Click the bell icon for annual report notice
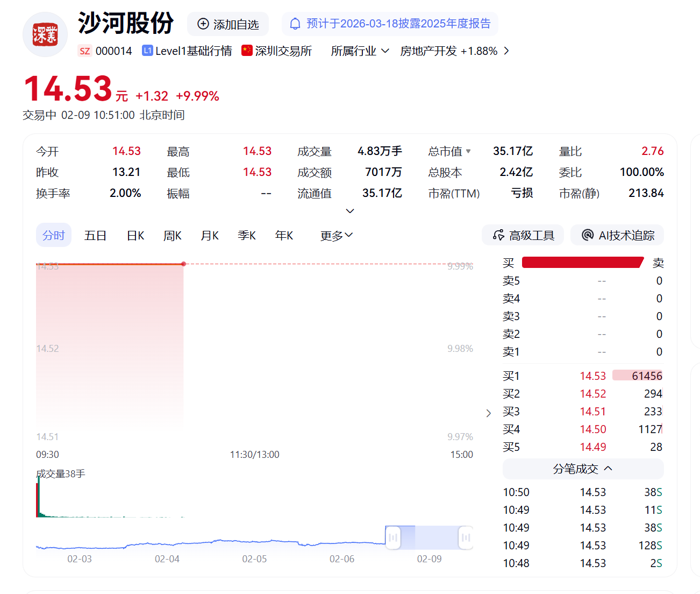This screenshot has height=594, width=700. click(295, 24)
